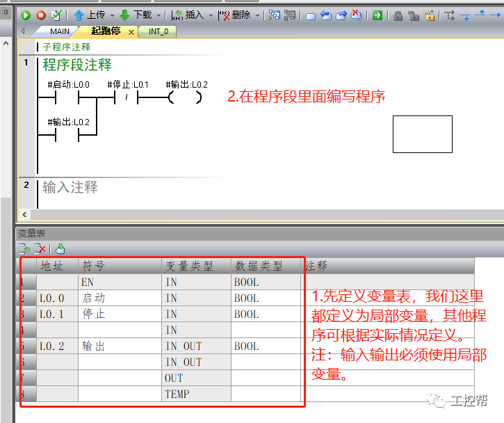Click the remove all bookmarks icon
The height and width of the screenshot is (423, 504).
(357, 15)
